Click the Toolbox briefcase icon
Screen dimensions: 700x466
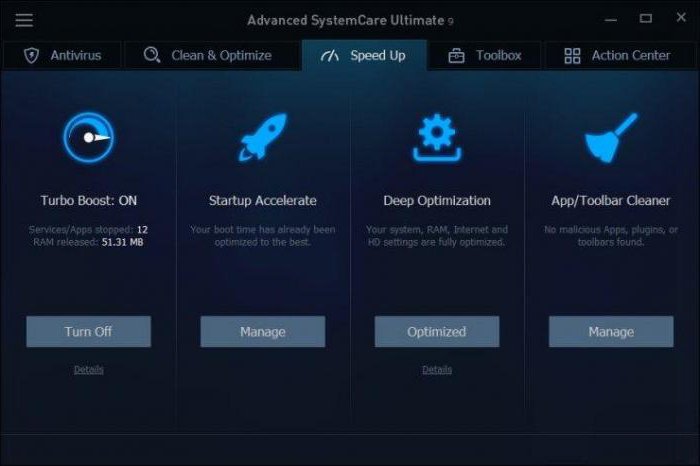[456, 55]
